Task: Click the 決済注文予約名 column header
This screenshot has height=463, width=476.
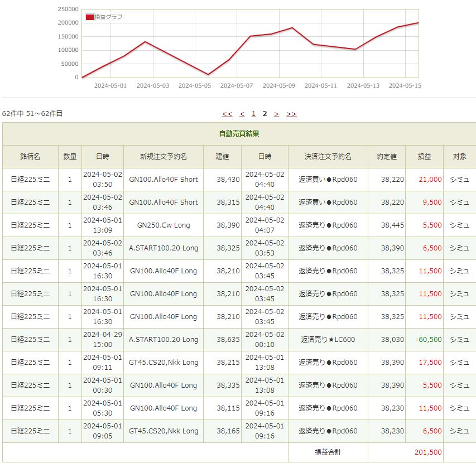Action: [328, 157]
